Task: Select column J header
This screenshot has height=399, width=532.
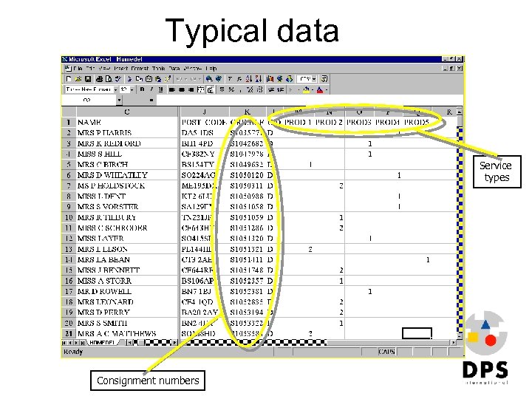Action: [x=205, y=112]
